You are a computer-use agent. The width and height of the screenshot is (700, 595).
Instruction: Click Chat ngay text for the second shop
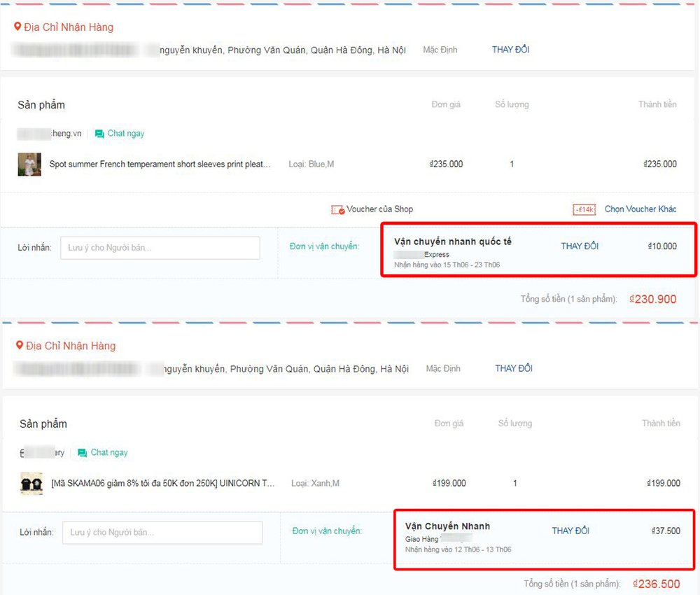[x=109, y=453]
